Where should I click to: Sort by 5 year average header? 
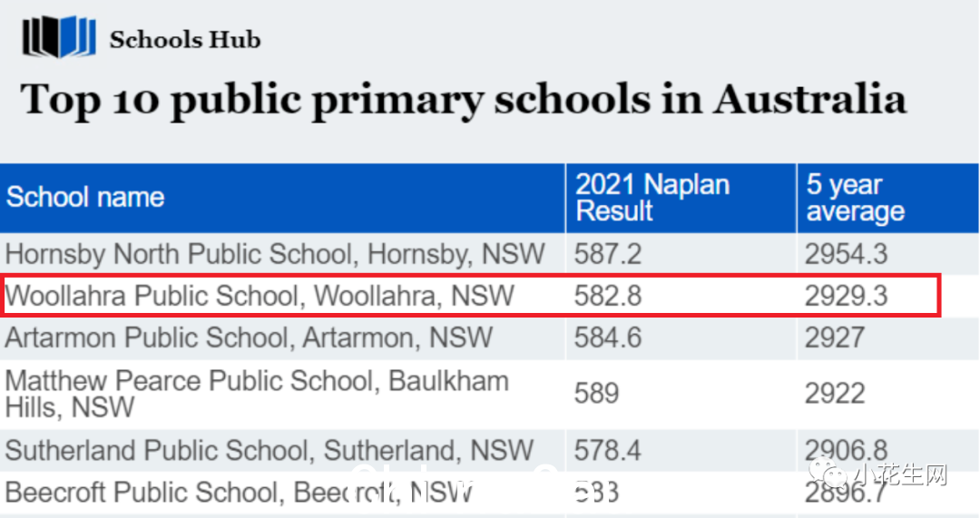coord(855,198)
